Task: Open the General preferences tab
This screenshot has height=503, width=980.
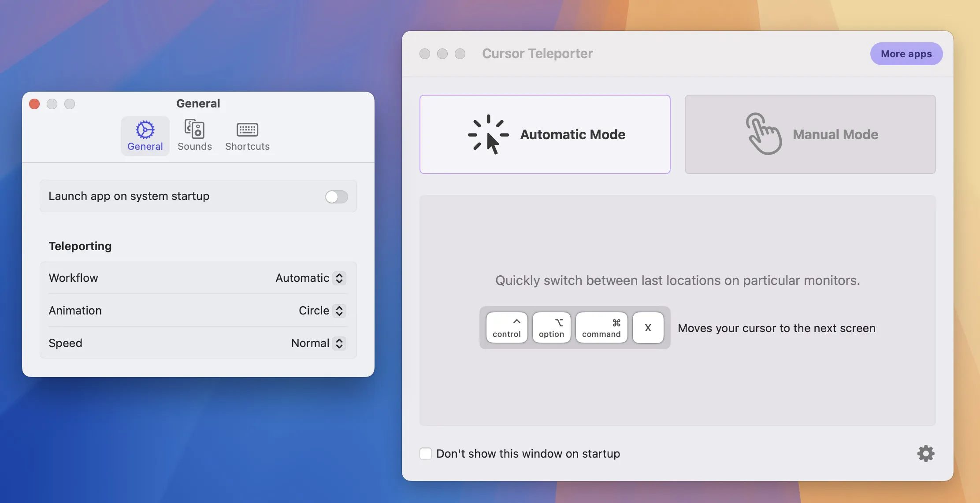Action: click(145, 136)
